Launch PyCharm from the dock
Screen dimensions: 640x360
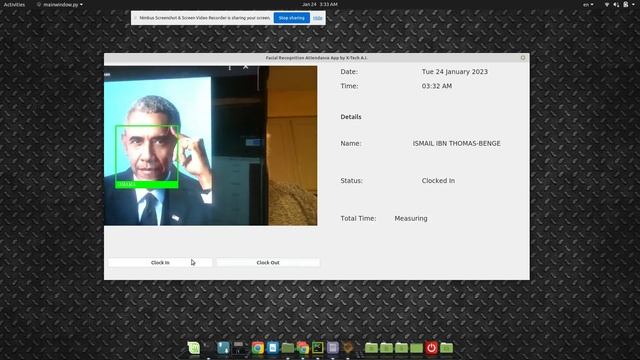click(318, 348)
